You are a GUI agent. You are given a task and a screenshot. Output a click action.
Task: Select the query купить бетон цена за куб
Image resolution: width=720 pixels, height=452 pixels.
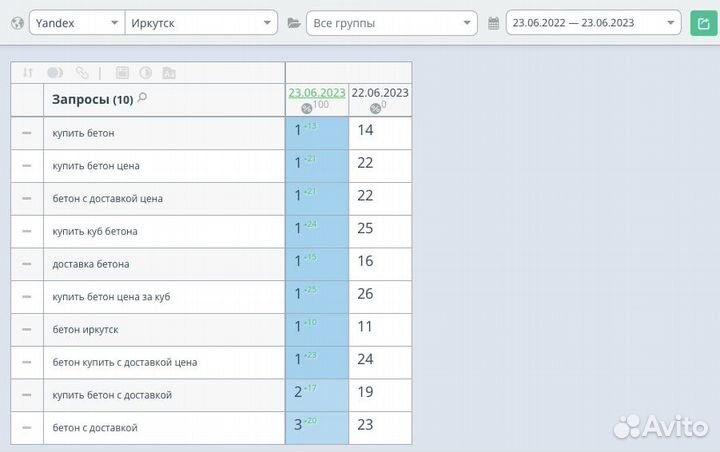111,297
